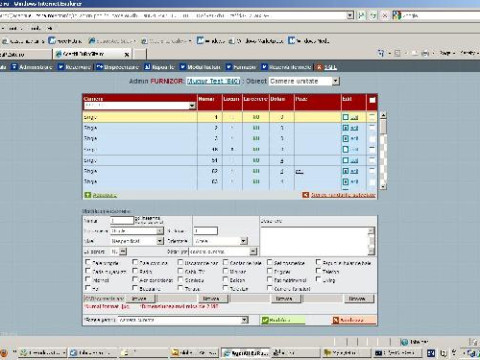Enable the Living checkbox
The width and height of the screenshot is (480, 360).
319,279
